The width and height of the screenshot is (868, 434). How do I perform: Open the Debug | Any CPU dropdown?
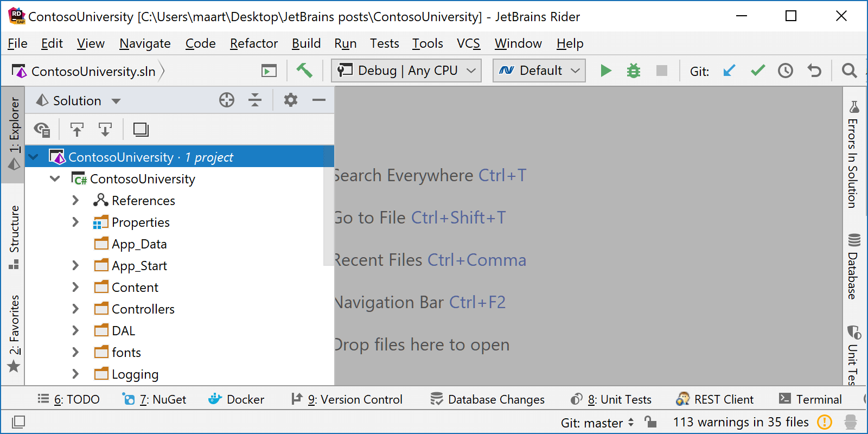click(406, 71)
